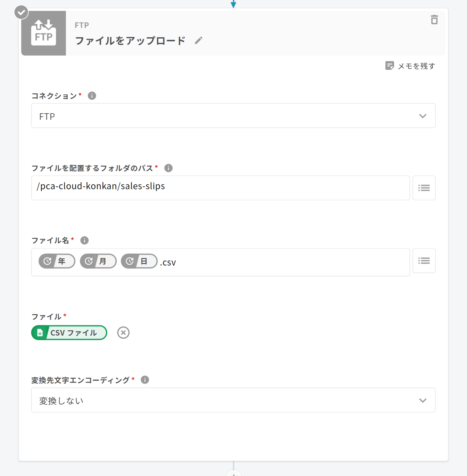Image resolution: width=467 pixels, height=476 pixels.
Task: Expand the 変換しない encoding dropdown
Action: pyautogui.click(x=233, y=400)
